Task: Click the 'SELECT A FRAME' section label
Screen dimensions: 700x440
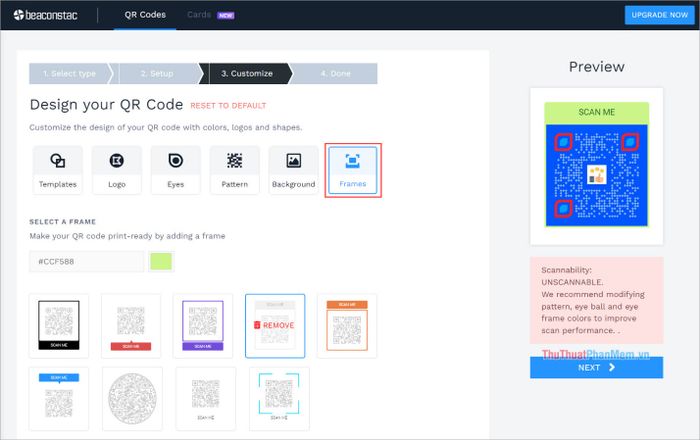Action: pyautogui.click(x=62, y=222)
